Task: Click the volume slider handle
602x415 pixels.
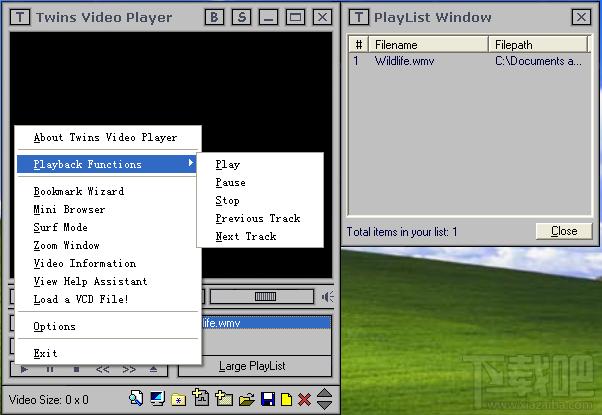Action: click(265, 296)
